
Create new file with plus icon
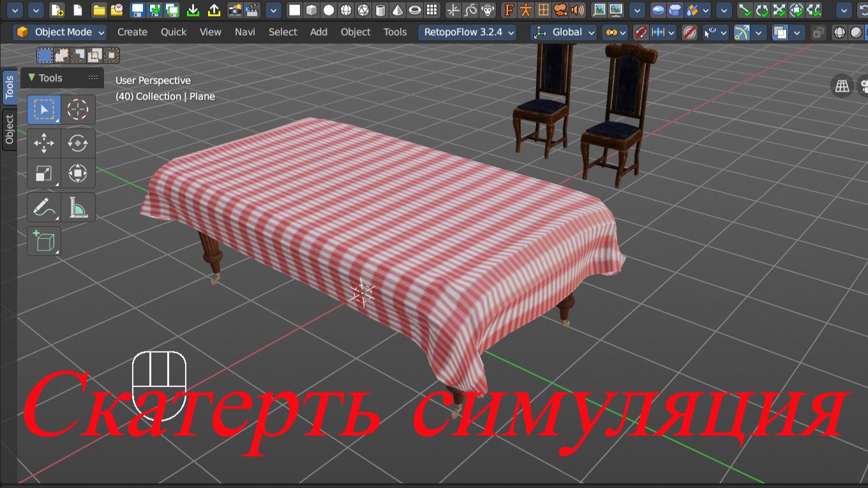[x=57, y=10]
